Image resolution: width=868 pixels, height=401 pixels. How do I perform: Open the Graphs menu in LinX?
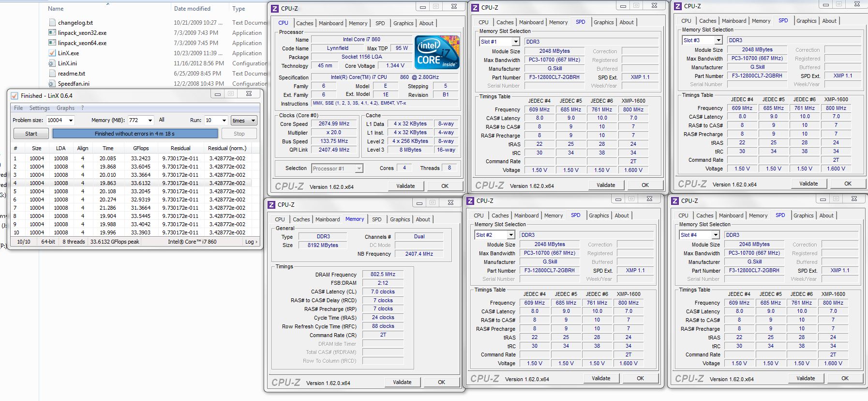[65, 108]
